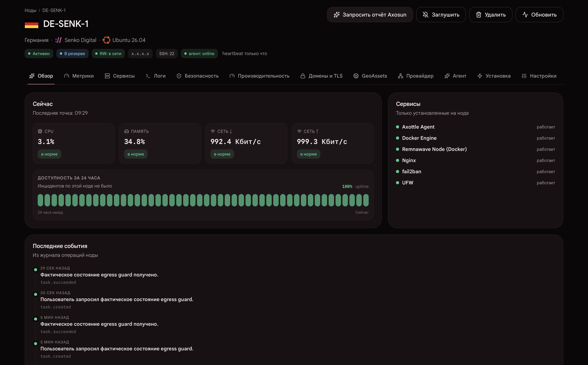The width and height of the screenshot is (588, 365).
Task: Switch to Домены и TLS tab
Action: (321, 76)
